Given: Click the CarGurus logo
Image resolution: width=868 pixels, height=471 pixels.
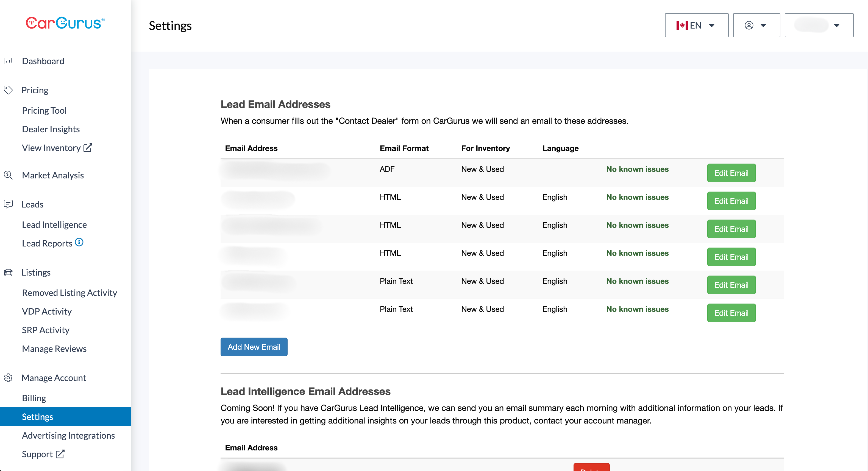Looking at the screenshot, I should pos(65,23).
